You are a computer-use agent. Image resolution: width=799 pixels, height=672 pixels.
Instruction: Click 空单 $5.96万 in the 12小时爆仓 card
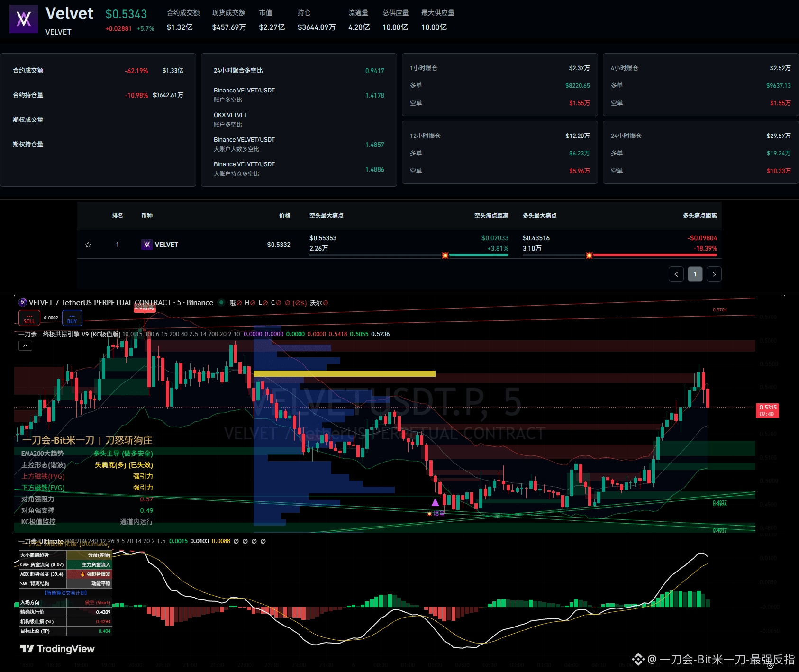tap(500, 171)
